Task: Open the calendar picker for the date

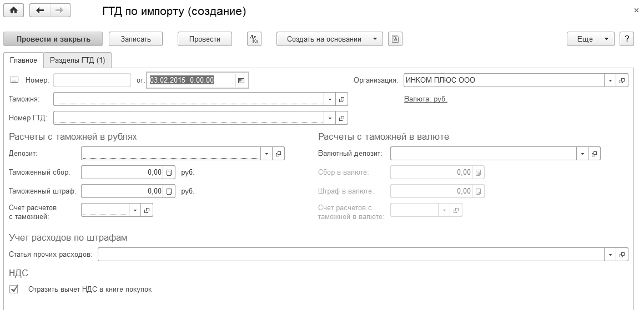Action: pyautogui.click(x=241, y=80)
